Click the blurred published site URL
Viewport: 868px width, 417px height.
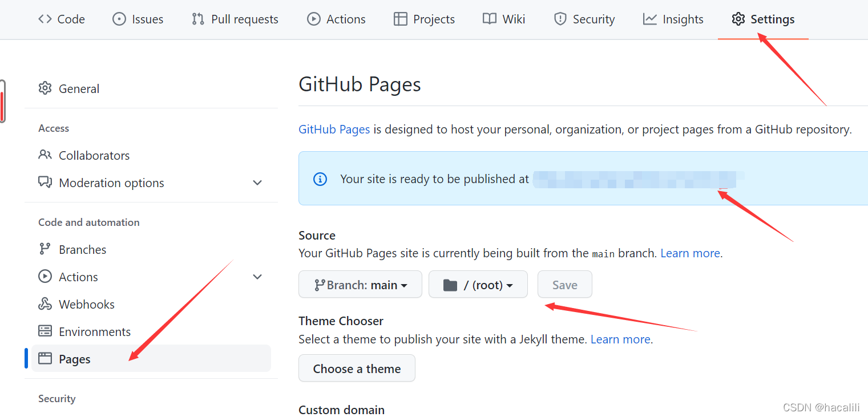[635, 179]
